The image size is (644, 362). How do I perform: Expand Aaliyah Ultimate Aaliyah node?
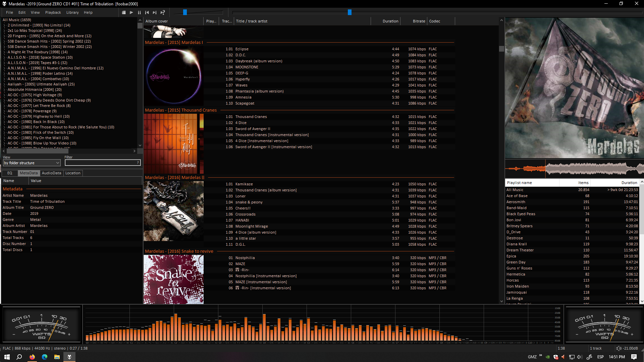5,84
